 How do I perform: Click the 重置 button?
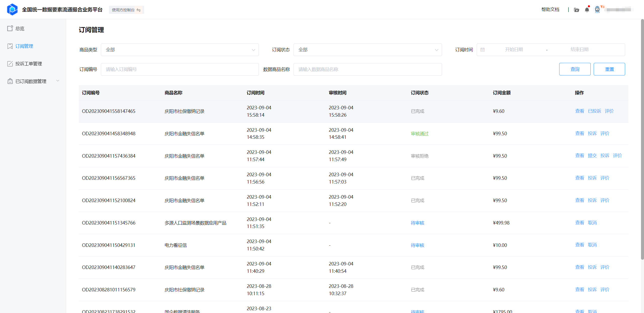[609, 69]
